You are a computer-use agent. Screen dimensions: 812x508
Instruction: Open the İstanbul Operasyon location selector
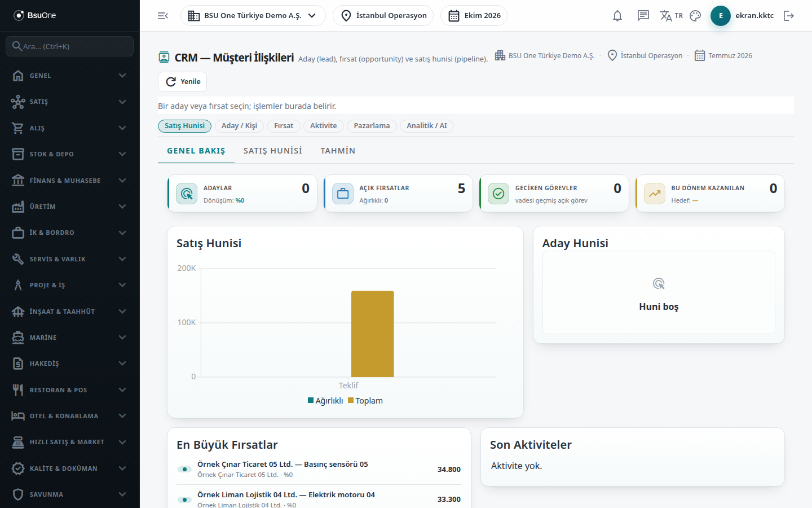[383, 16]
